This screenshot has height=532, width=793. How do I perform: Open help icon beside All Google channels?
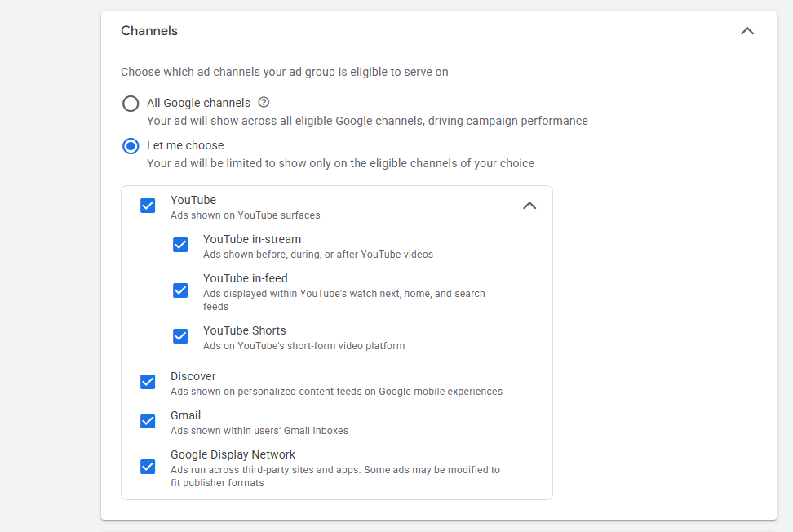coord(264,103)
